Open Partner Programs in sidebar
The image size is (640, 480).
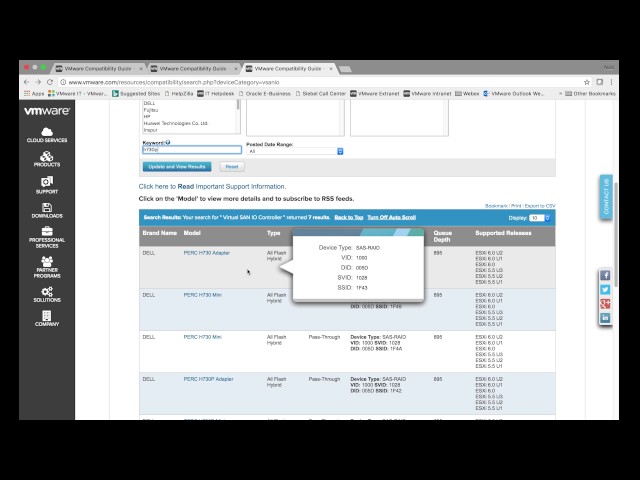click(x=47, y=267)
